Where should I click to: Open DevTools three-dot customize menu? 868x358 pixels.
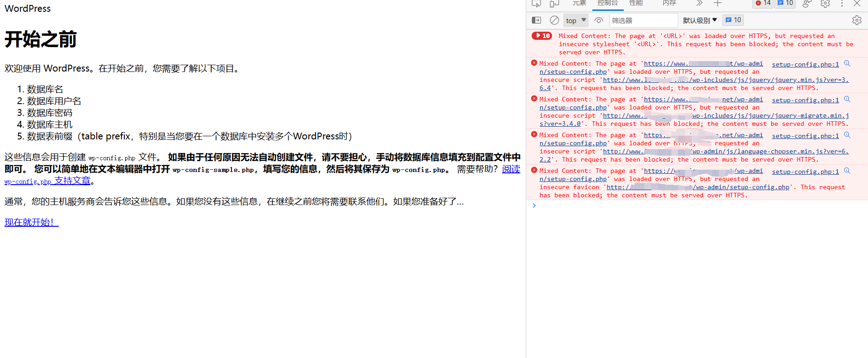(842, 4)
